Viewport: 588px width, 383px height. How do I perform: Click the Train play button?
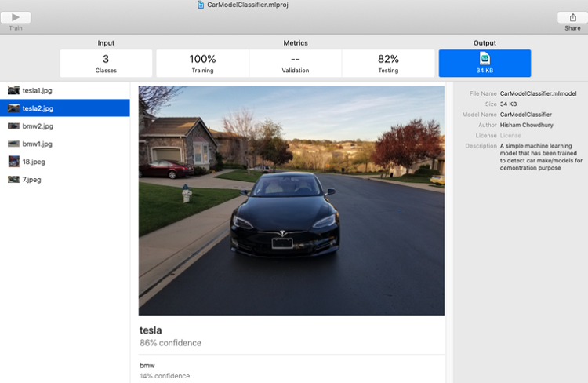pyautogui.click(x=16, y=17)
